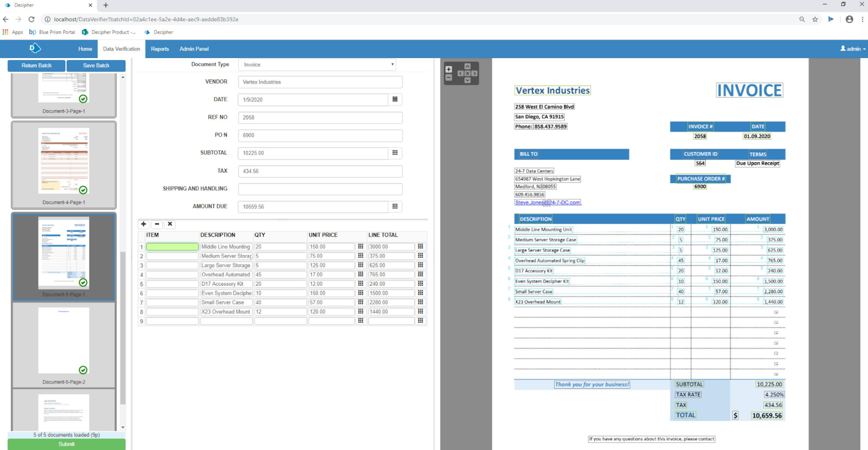Viewport: 868px width, 450px height.
Task: Open a new browser tab
Action: pos(106,5)
